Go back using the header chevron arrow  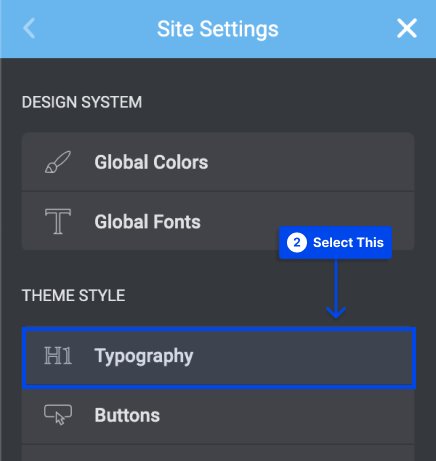click(29, 28)
